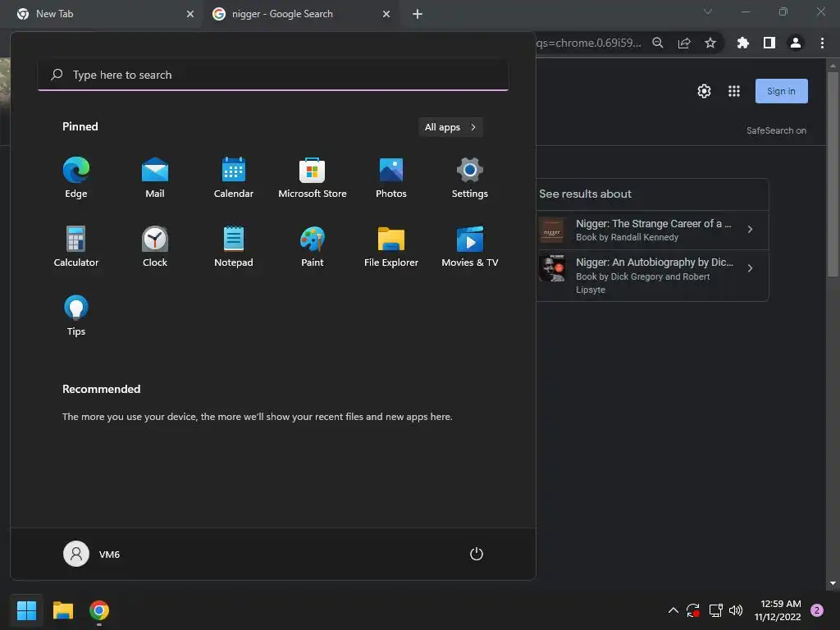The image size is (840, 630).
Task: Launch the Paint app
Action: pos(313,246)
